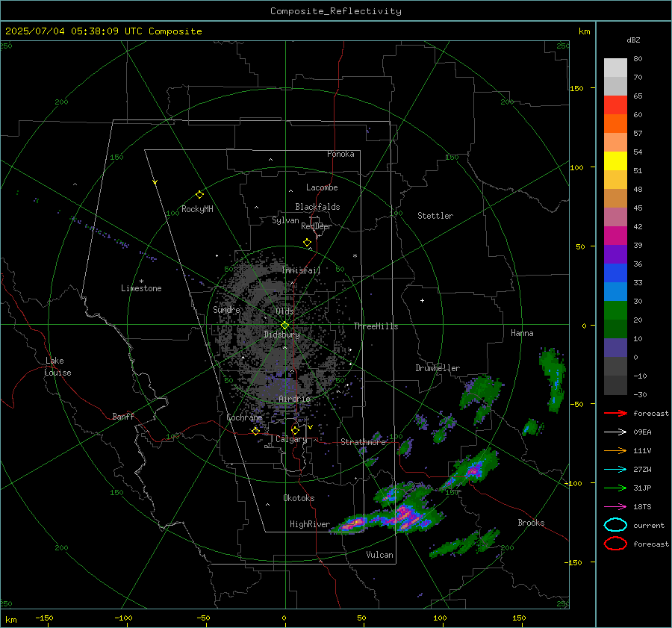Click the -150 km bottom axis label
This screenshot has width=672, height=628.
tap(44, 618)
